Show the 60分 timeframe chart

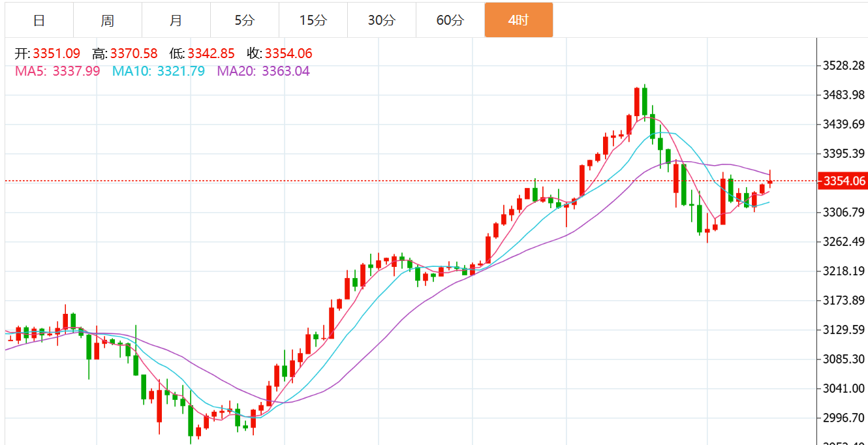pyautogui.click(x=450, y=20)
